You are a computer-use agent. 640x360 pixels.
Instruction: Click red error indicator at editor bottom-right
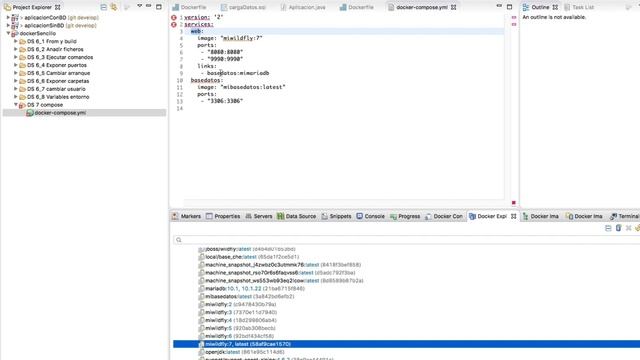click(514, 203)
